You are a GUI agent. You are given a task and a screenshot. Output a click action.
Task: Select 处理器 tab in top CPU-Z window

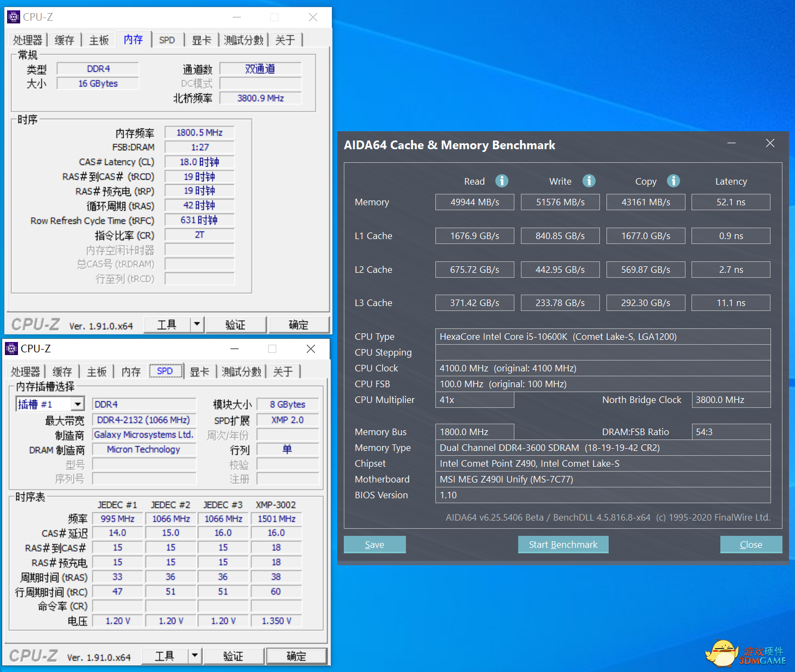(28, 40)
